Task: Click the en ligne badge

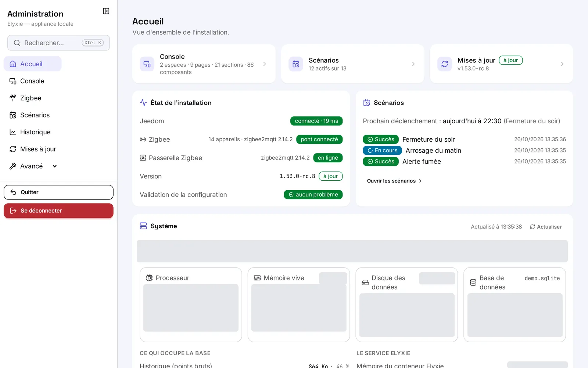Action: pos(328,158)
